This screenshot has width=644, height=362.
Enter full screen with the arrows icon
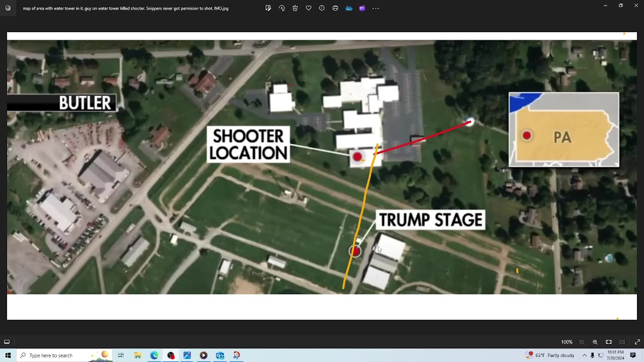[637, 342]
